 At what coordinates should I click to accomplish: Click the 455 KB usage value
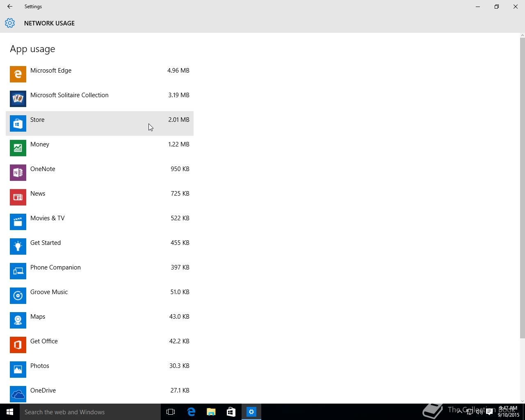[x=180, y=243]
